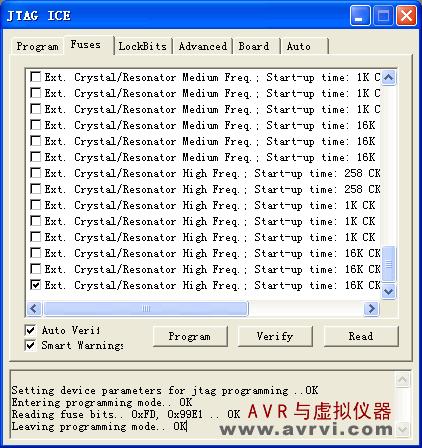Click the log pane scroll-down arrow
422x448 pixels.
coord(402,429)
